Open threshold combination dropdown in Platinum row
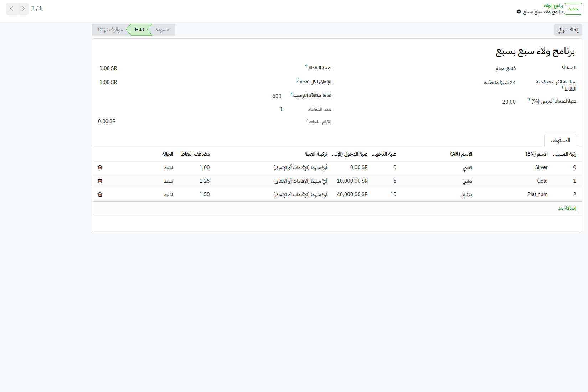This screenshot has width=588, height=392. click(x=300, y=194)
